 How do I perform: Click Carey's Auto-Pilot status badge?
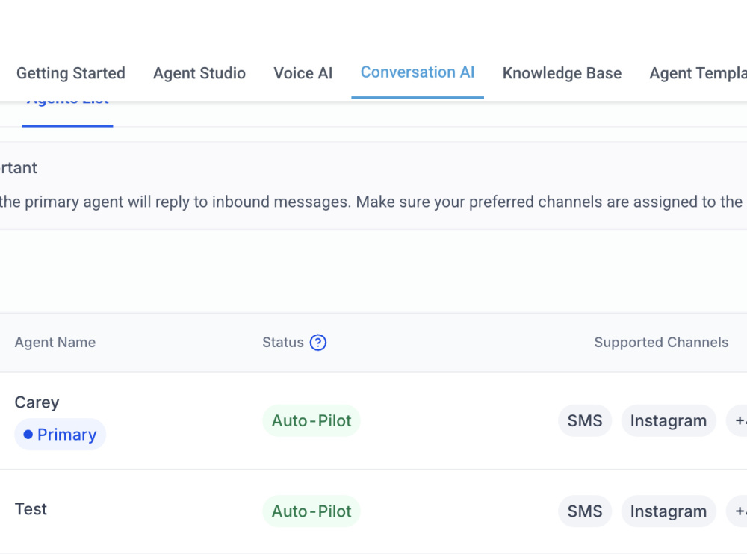311,421
